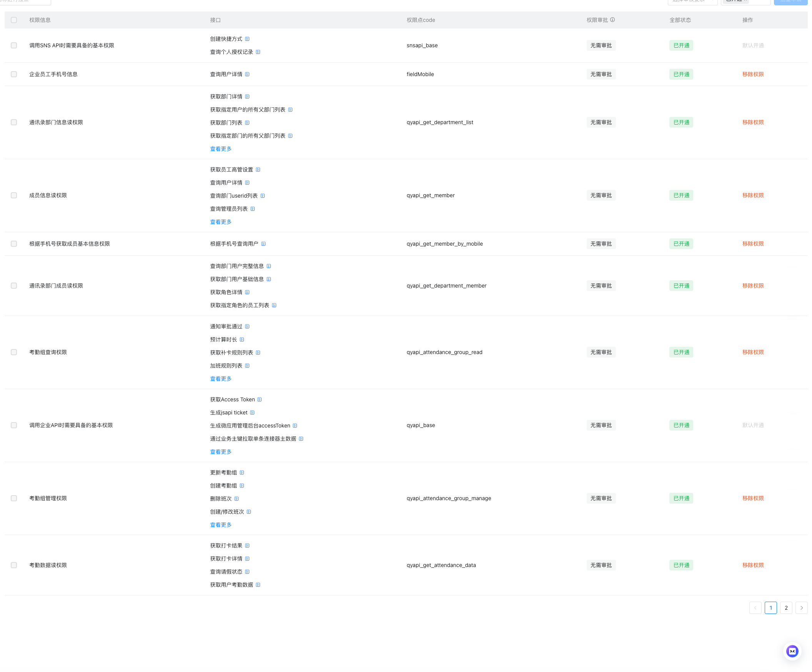This screenshot has height=672, width=812.
Task: Check the 根据手机号获取成员基本信息权限 row
Action: pyautogui.click(x=14, y=244)
